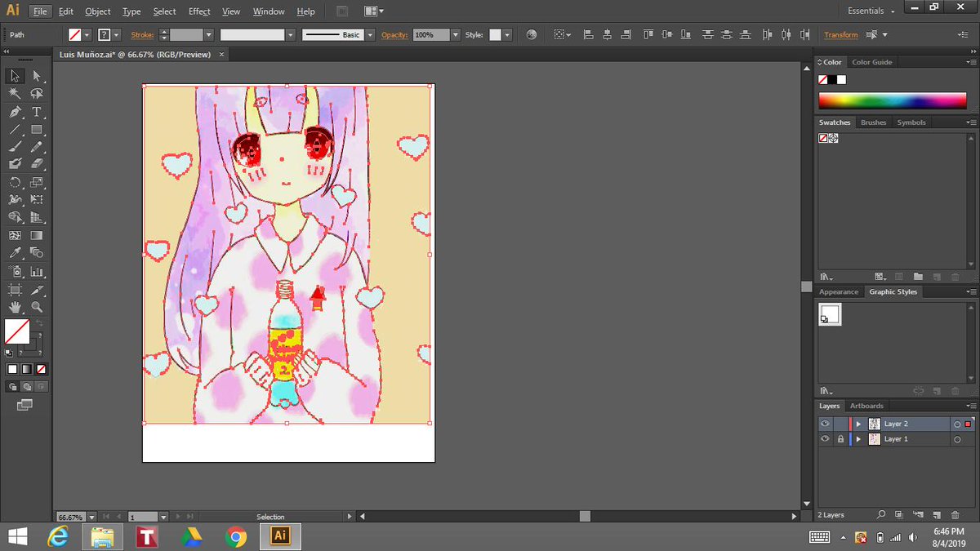The width and height of the screenshot is (980, 551).
Task: Click Create New Layer icon in Layers panel
Action: coord(937,515)
